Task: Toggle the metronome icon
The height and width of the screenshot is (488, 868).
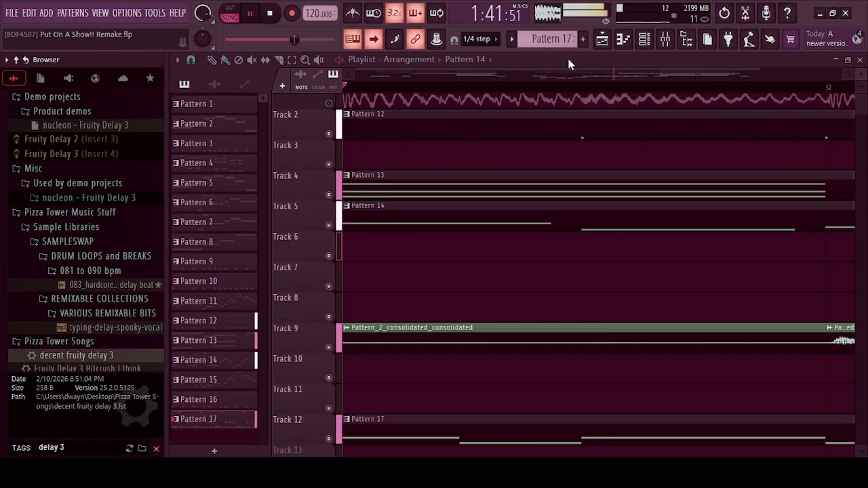Action: coord(353,13)
